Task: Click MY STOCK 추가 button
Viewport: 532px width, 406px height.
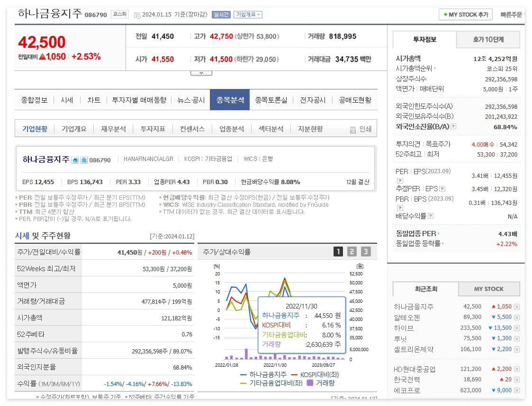Action: point(466,15)
